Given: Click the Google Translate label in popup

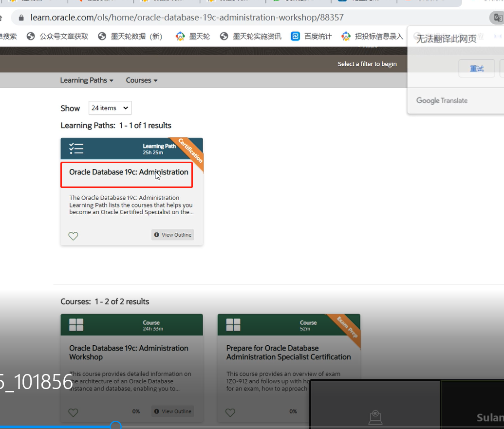Looking at the screenshot, I should [x=442, y=101].
